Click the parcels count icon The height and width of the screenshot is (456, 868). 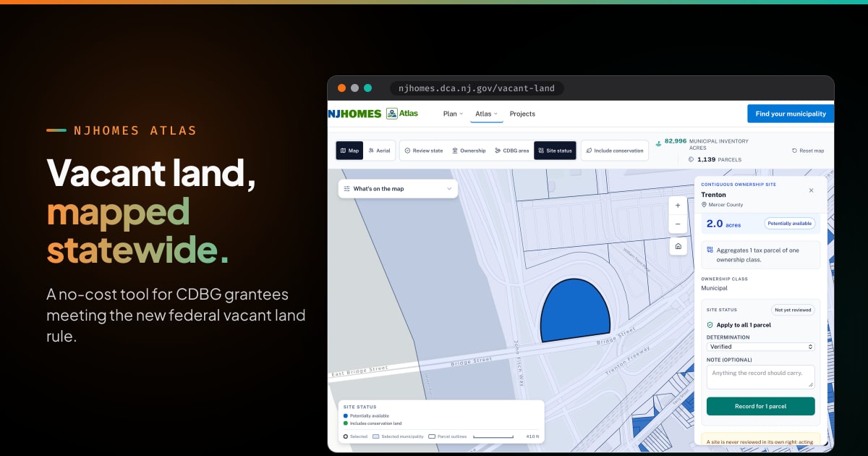click(x=691, y=159)
